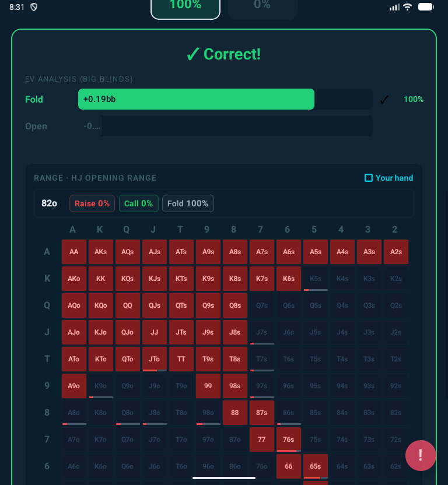Tap the A5s hand cell
The width and height of the screenshot is (448, 485).
(x=316, y=252)
